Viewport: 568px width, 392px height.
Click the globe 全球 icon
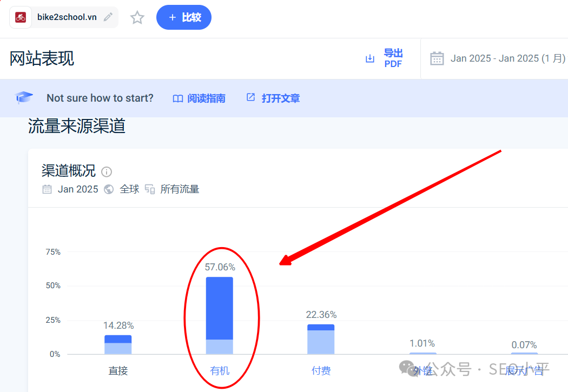pos(109,189)
